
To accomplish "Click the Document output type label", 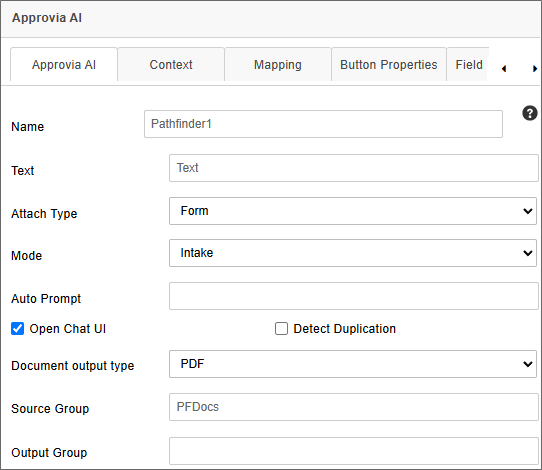I will point(73,366).
